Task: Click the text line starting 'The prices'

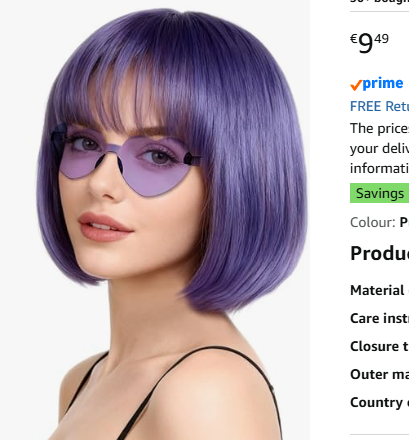Action: click(379, 128)
